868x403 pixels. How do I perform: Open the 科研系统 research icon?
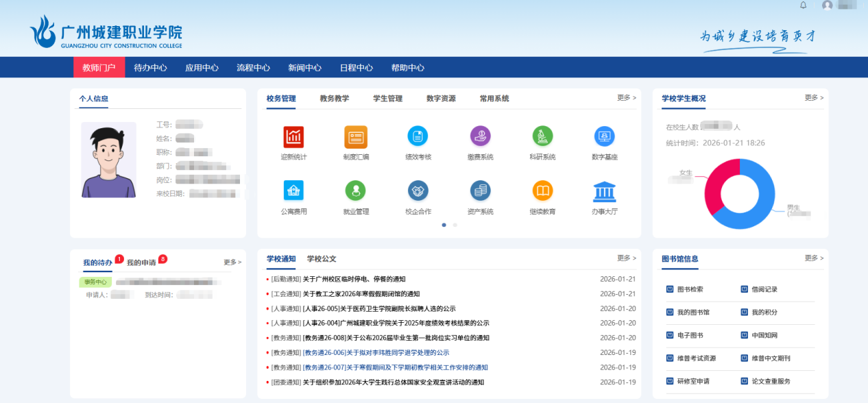542,136
